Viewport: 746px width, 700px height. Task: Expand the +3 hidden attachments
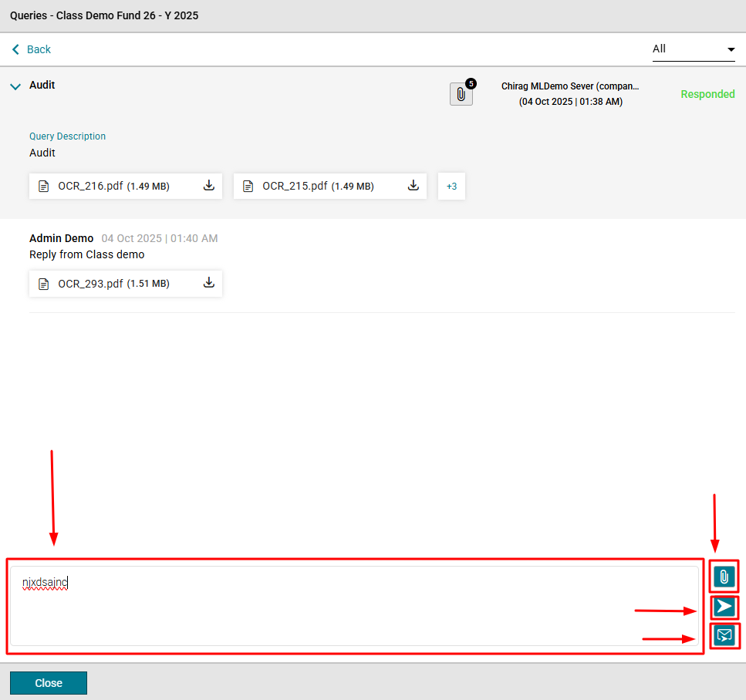(451, 187)
